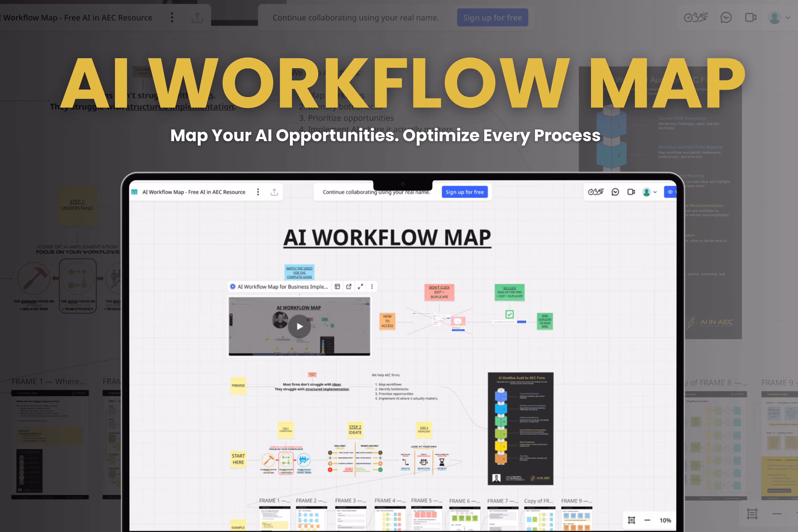The width and height of the screenshot is (798, 532).
Task: Open the AI Workflow Audit dark poster in tablet
Action: [521, 428]
